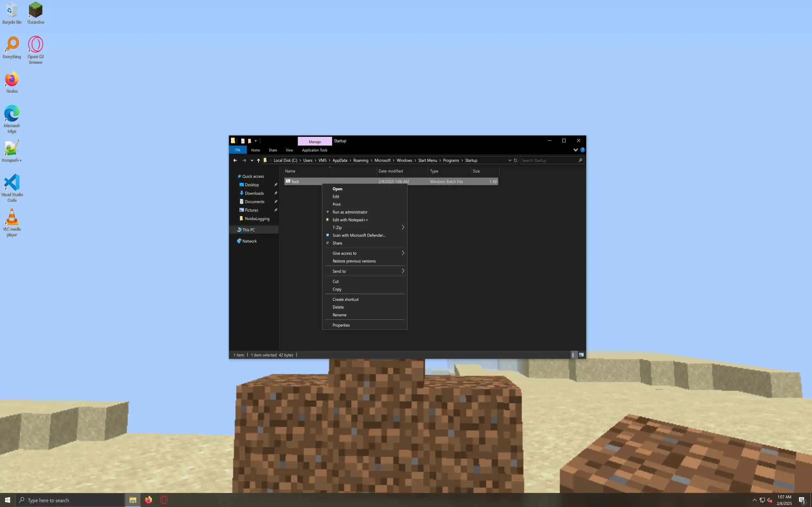812x507 pixels.
Task: Select Edit with Notepad++ menu entry
Action: 350,220
